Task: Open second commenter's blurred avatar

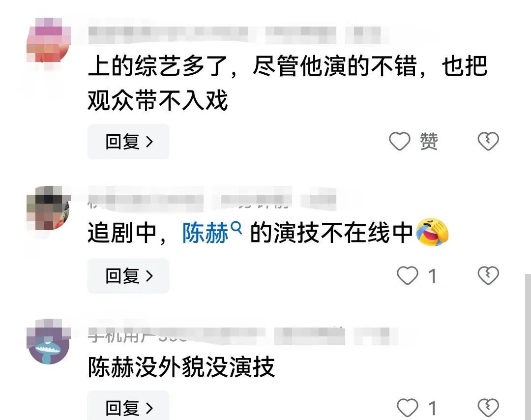Action: pyautogui.click(x=48, y=208)
